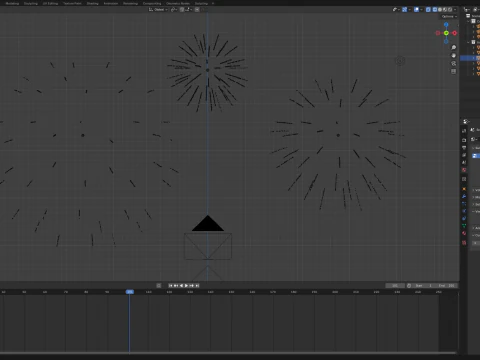Image resolution: width=480 pixels, height=360 pixels.
Task: Toggle X-ray mode in viewport header
Action: (428, 9)
